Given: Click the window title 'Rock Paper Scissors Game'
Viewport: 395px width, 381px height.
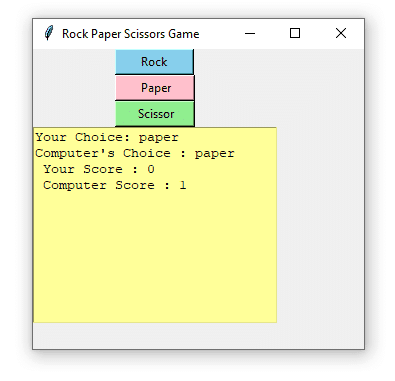Looking at the screenshot, I should (131, 34).
